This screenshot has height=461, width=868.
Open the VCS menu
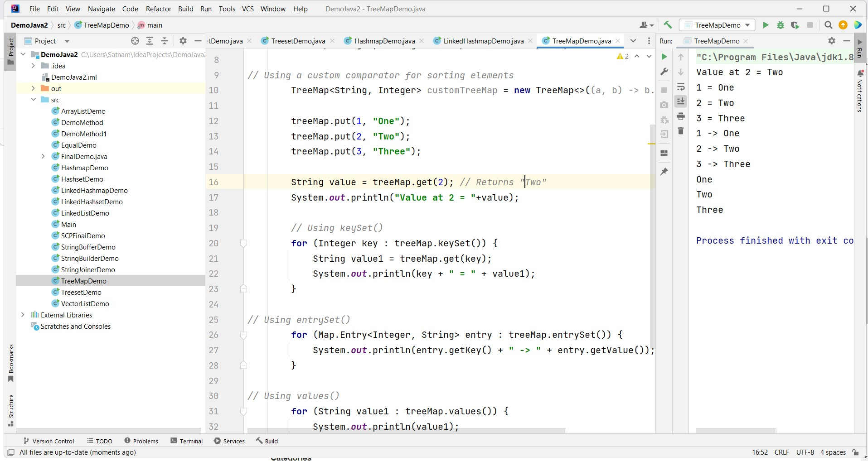(247, 9)
